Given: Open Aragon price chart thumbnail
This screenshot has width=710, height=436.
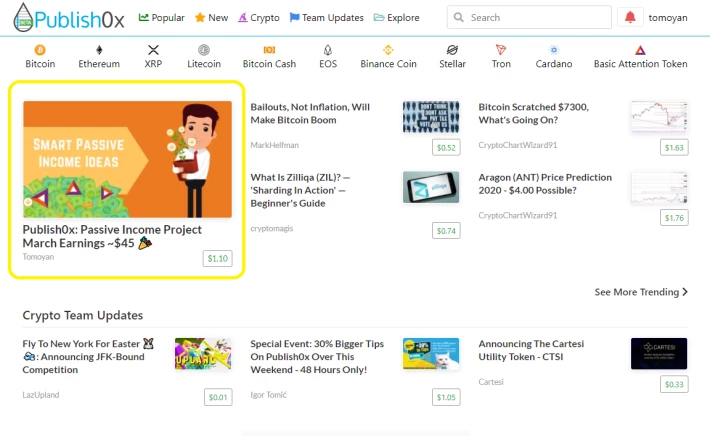Looking at the screenshot, I should (659, 187).
